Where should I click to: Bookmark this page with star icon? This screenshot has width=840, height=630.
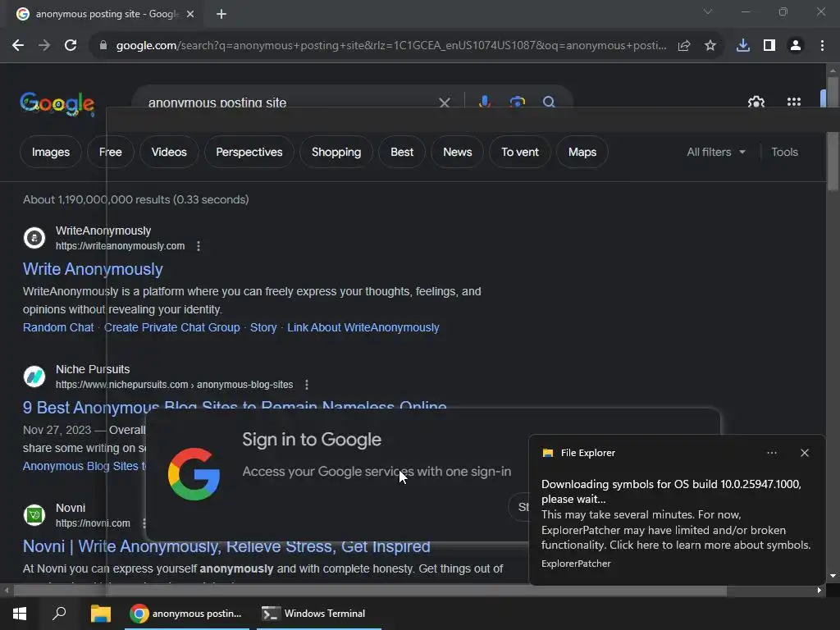pyautogui.click(x=710, y=46)
